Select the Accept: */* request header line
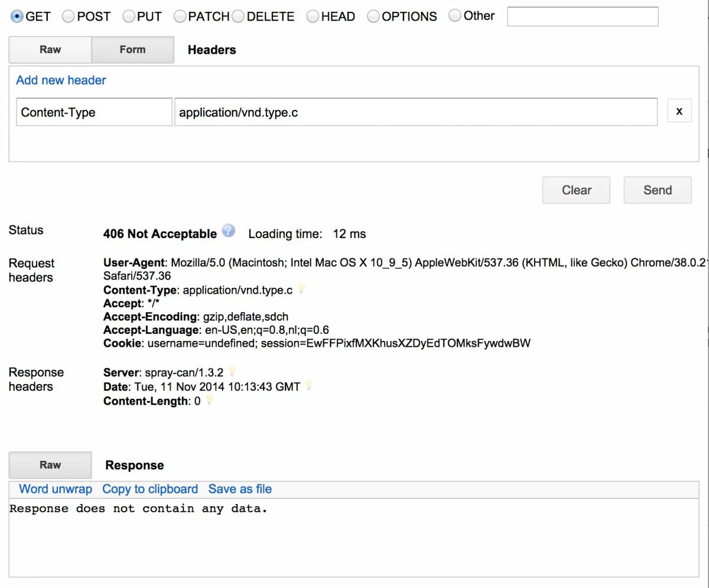 tap(132, 303)
